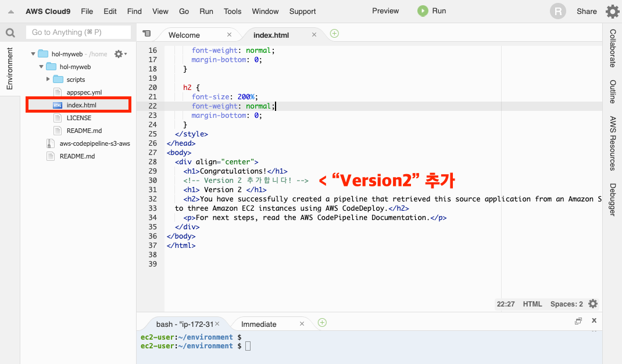Switch to the Immediate tab
This screenshot has height=364, width=622.
click(259, 324)
